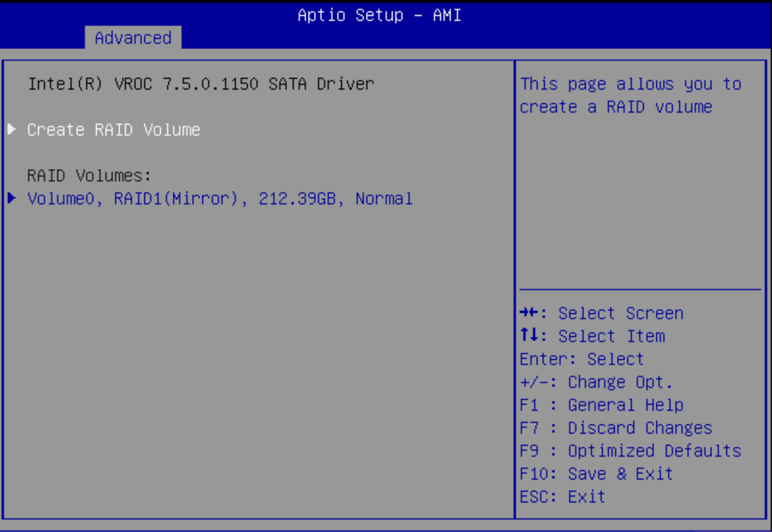Screen dimensions: 772x532
Task: Click the Select Item up-down arrow symbol
Action: (529, 336)
